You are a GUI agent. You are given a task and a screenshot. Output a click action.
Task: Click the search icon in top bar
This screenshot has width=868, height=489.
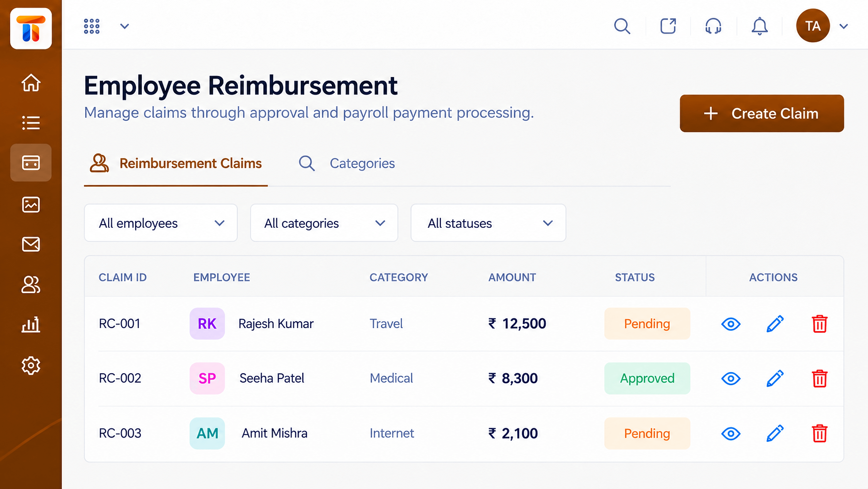click(x=622, y=26)
